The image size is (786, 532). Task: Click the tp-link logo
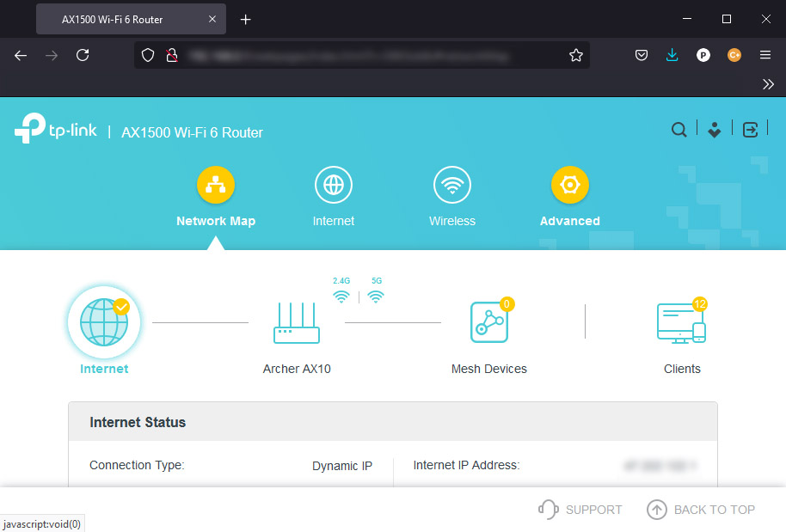click(x=56, y=128)
